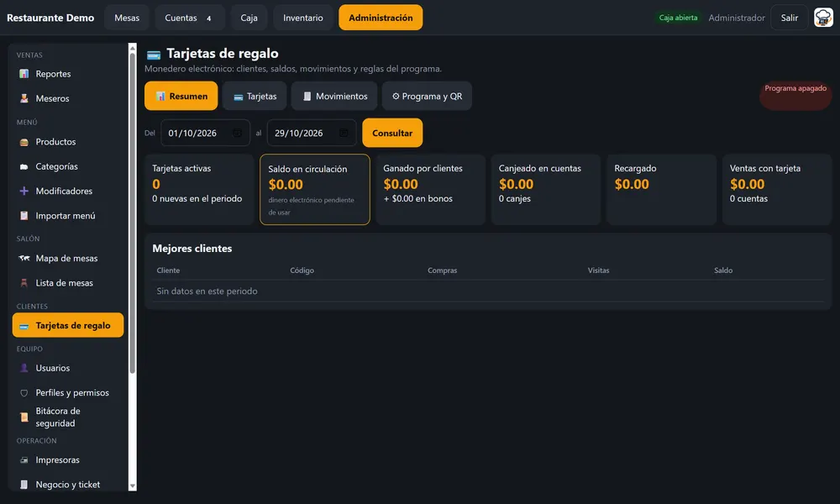Go to Mesas in top navigation

(x=127, y=18)
